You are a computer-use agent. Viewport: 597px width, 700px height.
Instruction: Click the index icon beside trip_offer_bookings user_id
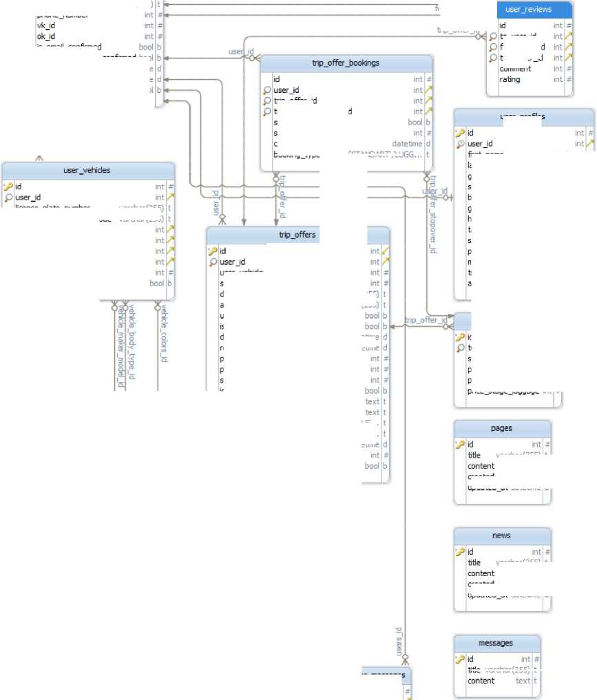click(267, 90)
